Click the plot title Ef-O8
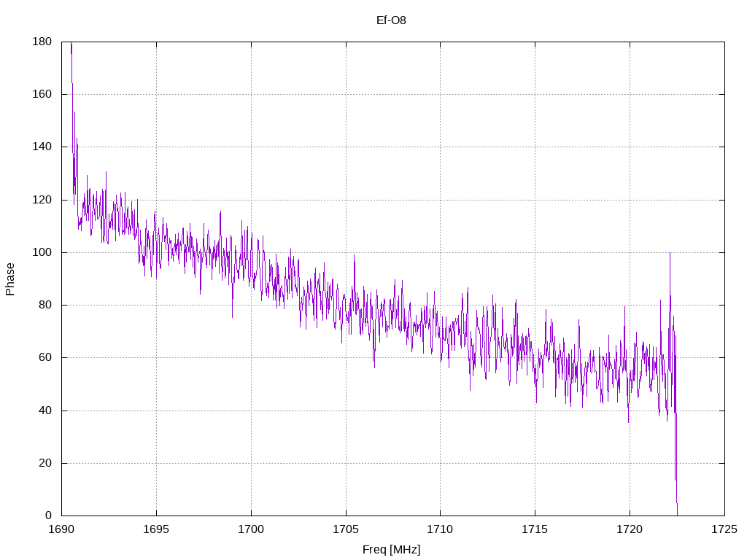This screenshot has width=747, height=560. click(391, 20)
